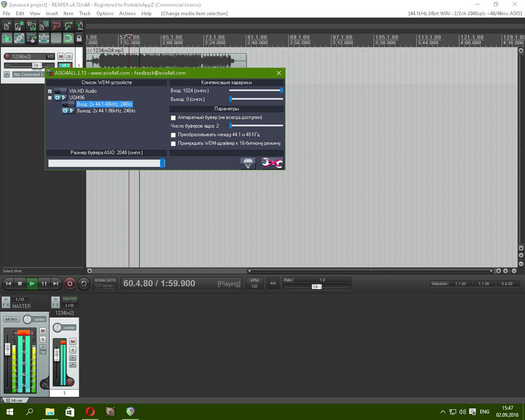Arm record on track panel 1234(w2)
Image resolution: width=525 pixels, height=420 pixels.
(x=7, y=56)
